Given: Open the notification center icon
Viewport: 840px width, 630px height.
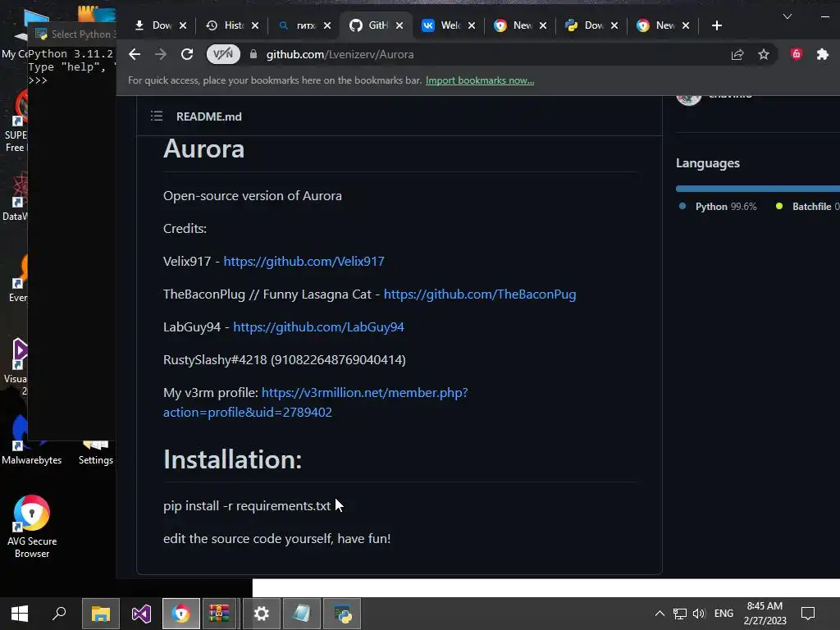Looking at the screenshot, I should point(808,614).
